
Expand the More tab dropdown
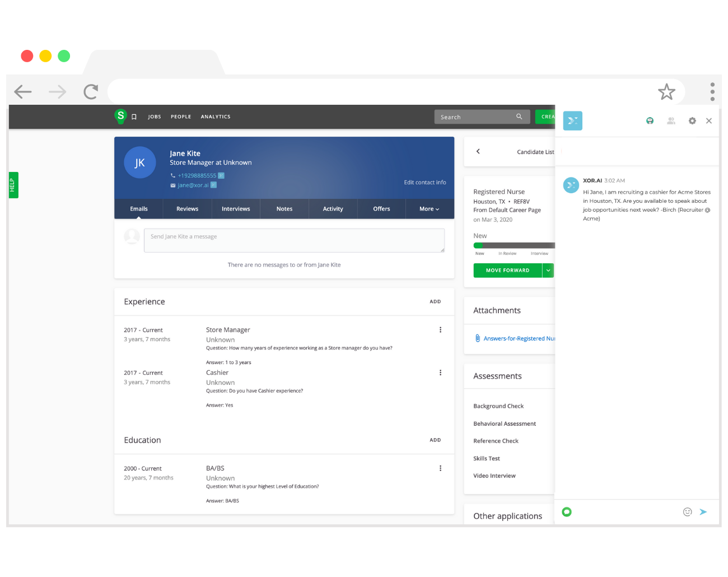click(x=429, y=209)
